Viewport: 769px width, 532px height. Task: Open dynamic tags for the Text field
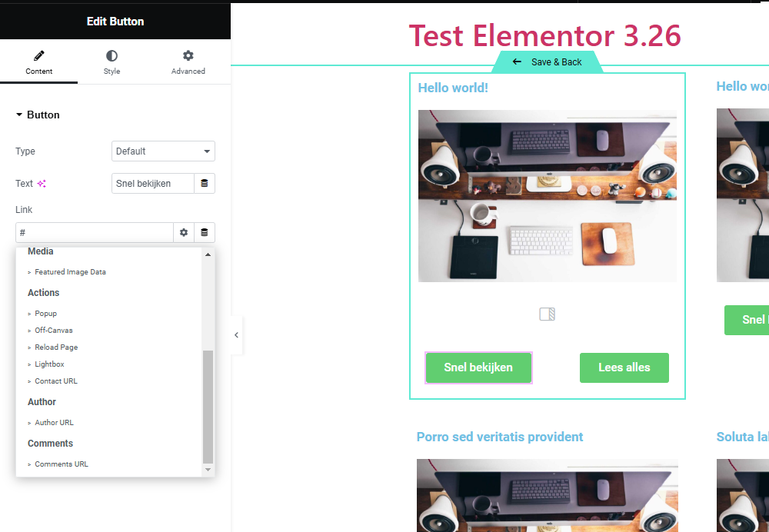click(x=205, y=184)
